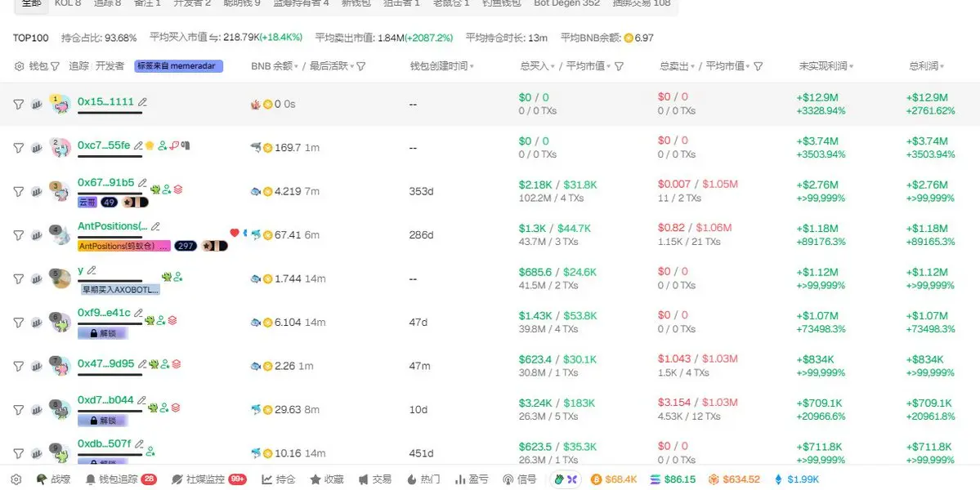Click the Ethereum price $1.99K ticker
Screen dimensions: 980x490
coord(796,479)
